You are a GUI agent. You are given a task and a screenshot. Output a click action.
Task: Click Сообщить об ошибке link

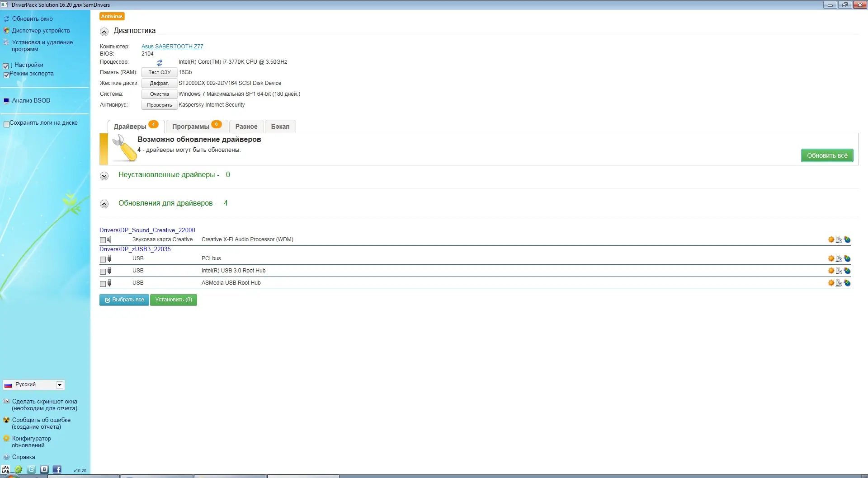(42, 423)
